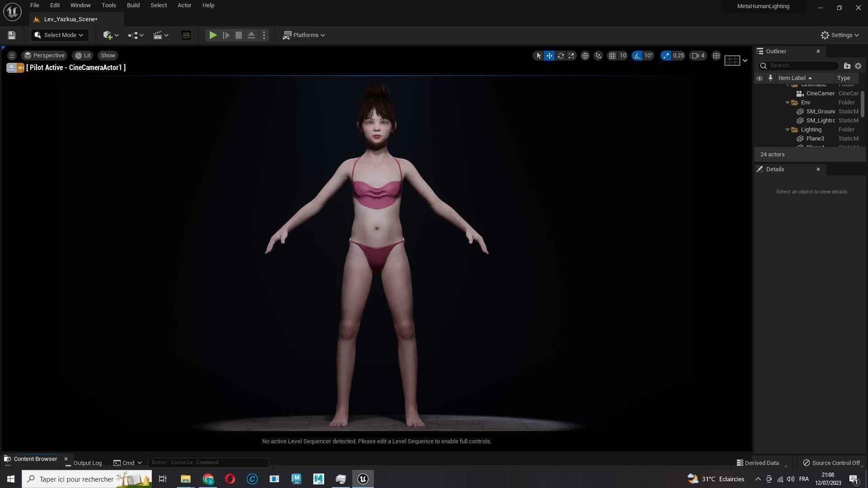Viewport: 868px width, 488px height.
Task: Click the pin column header in Outliner
Action: click(770, 78)
